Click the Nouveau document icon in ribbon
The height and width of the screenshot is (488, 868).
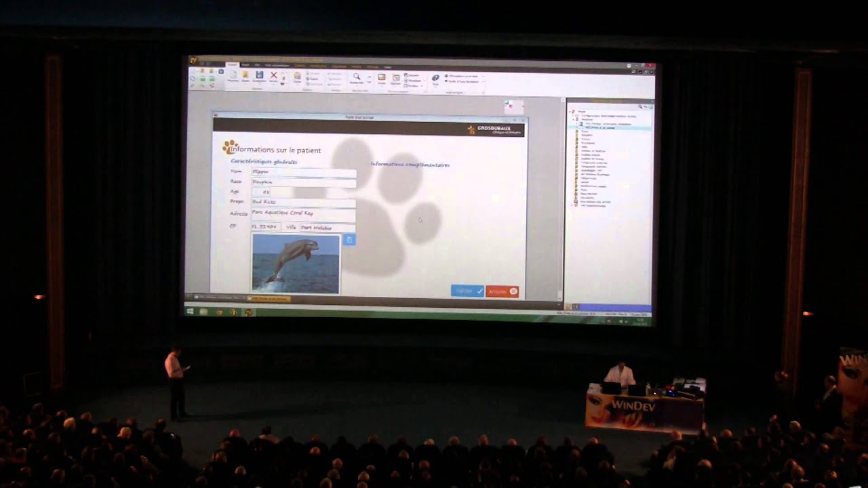(233, 75)
